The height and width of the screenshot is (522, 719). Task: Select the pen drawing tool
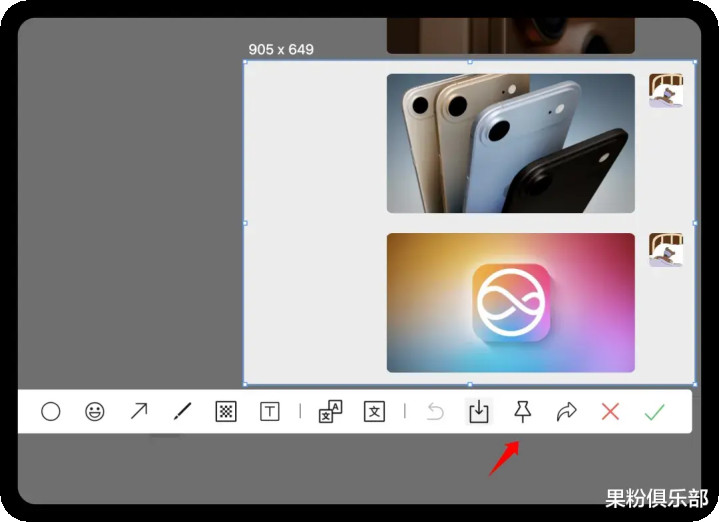(x=183, y=411)
